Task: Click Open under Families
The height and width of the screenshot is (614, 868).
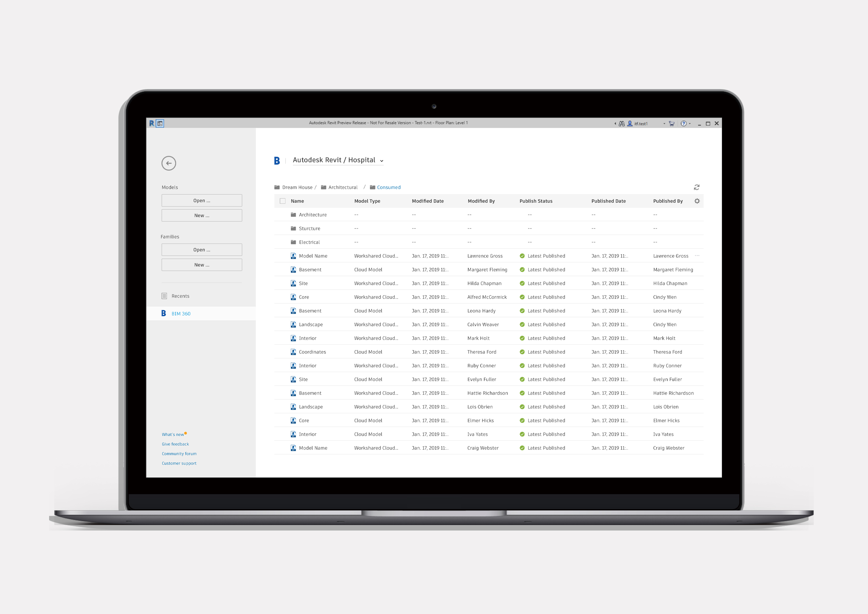Action: click(202, 249)
